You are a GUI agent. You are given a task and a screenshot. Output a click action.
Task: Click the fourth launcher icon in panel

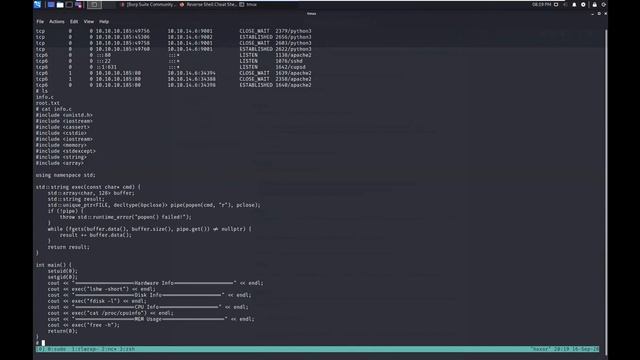(x=78, y=5)
